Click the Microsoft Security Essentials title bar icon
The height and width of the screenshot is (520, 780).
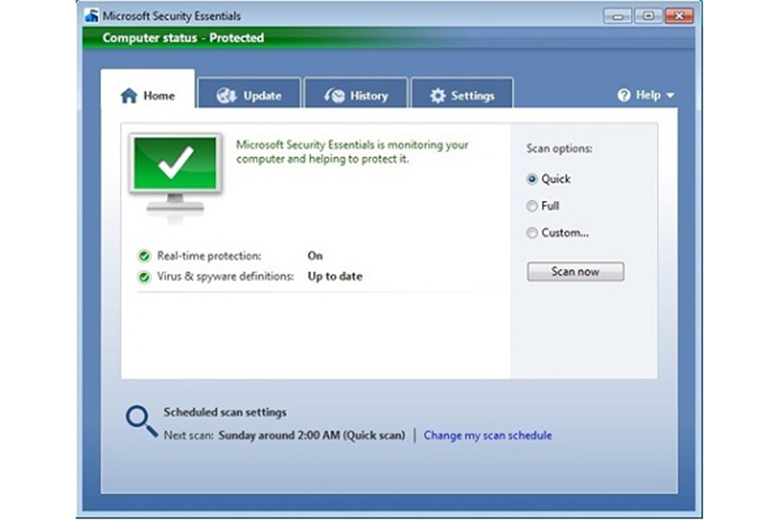coord(92,15)
